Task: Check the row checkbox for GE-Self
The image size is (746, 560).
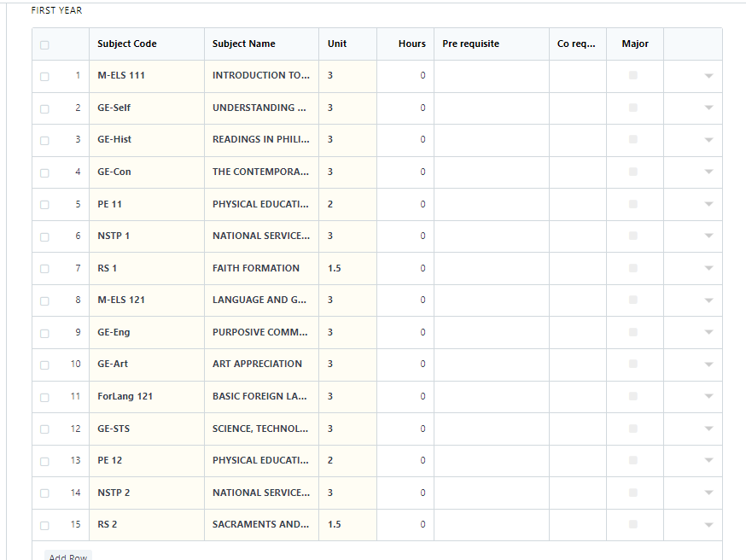Action: click(44, 108)
